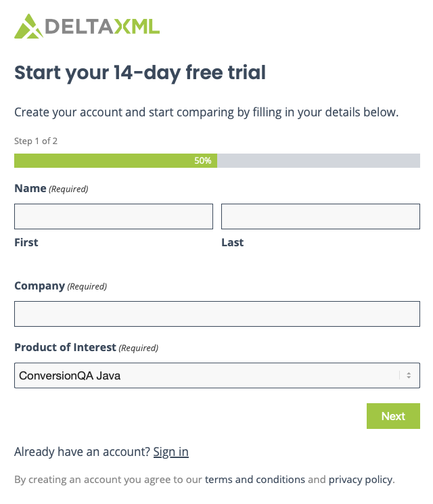Click the "Start your 14-day free trial" heading
Viewport: 433px width, 504px height.
pyautogui.click(x=140, y=72)
